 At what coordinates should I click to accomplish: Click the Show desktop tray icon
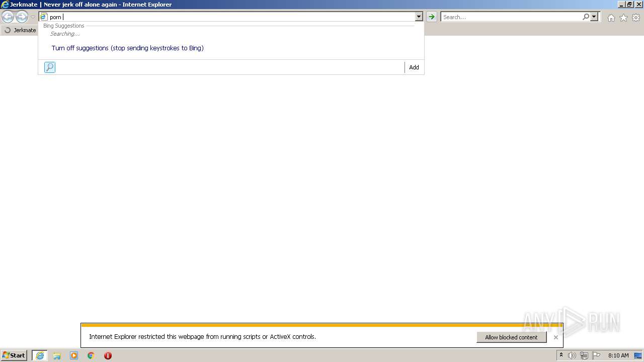pos(638,355)
